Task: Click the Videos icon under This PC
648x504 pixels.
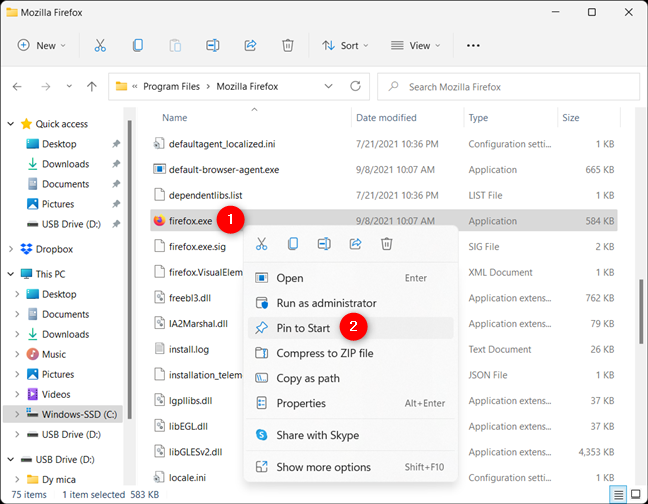Action: (33, 394)
